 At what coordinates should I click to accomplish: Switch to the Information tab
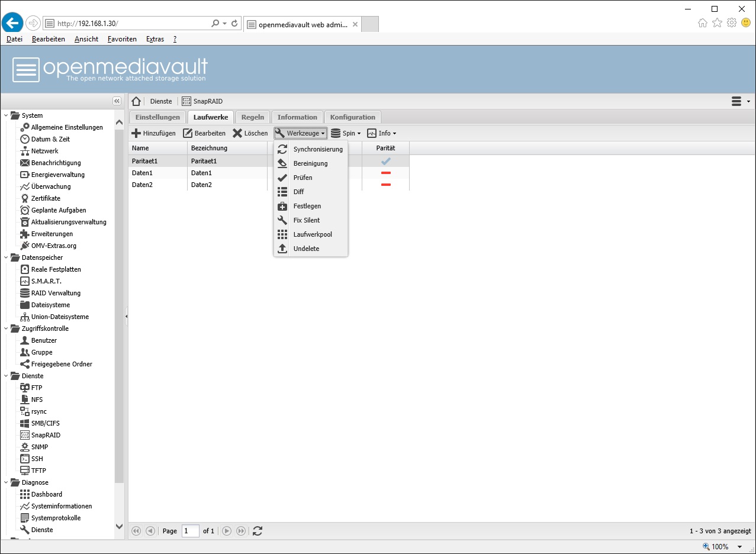297,117
